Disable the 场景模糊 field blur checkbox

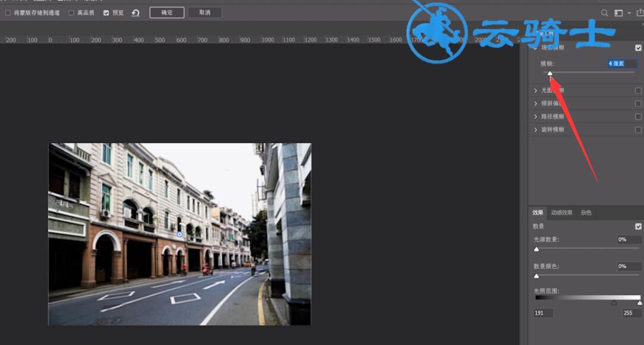638,48
